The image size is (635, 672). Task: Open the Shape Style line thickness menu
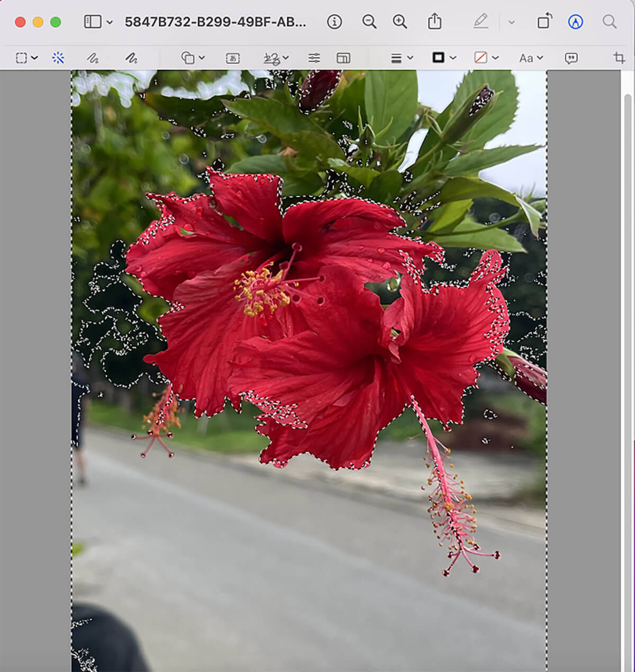click(402, 58)
